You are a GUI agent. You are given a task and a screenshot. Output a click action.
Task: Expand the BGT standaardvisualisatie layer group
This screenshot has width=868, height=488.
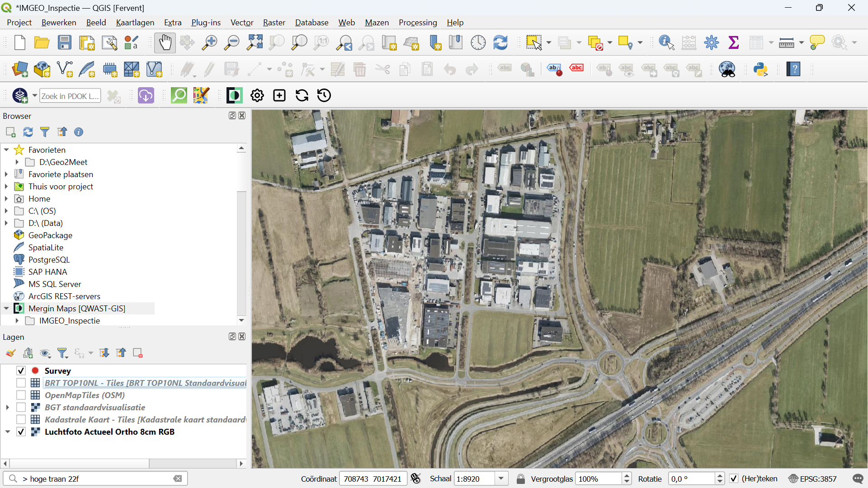click(x=7, y=408)
